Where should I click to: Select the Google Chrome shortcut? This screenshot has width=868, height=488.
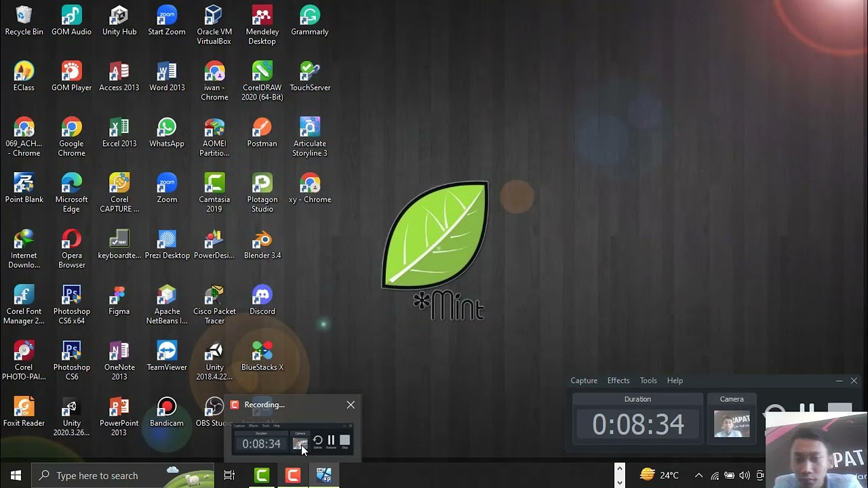[x=71, y=138]
